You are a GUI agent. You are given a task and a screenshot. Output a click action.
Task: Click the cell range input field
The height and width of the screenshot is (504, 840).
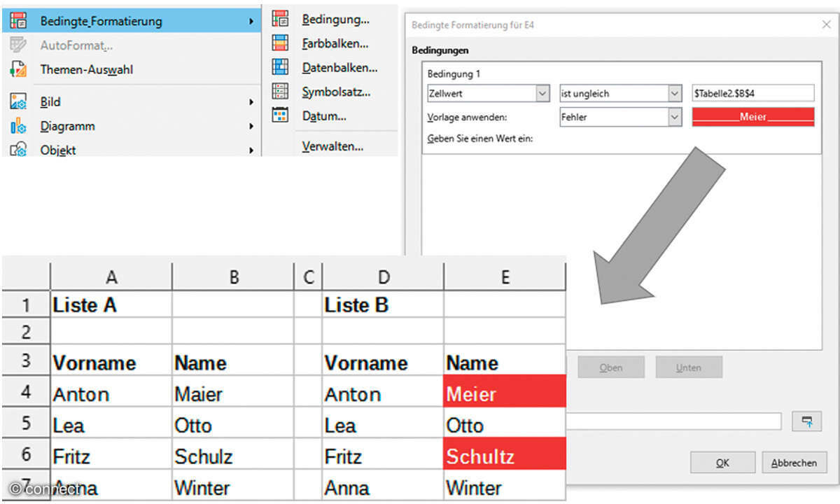(x=673, y=421)
